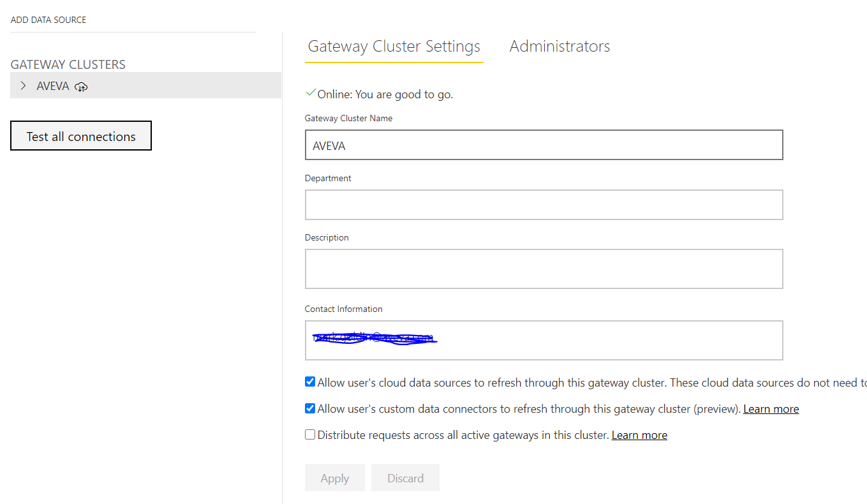Click the ADD DATA SOURCE heading

coord(48,20)
